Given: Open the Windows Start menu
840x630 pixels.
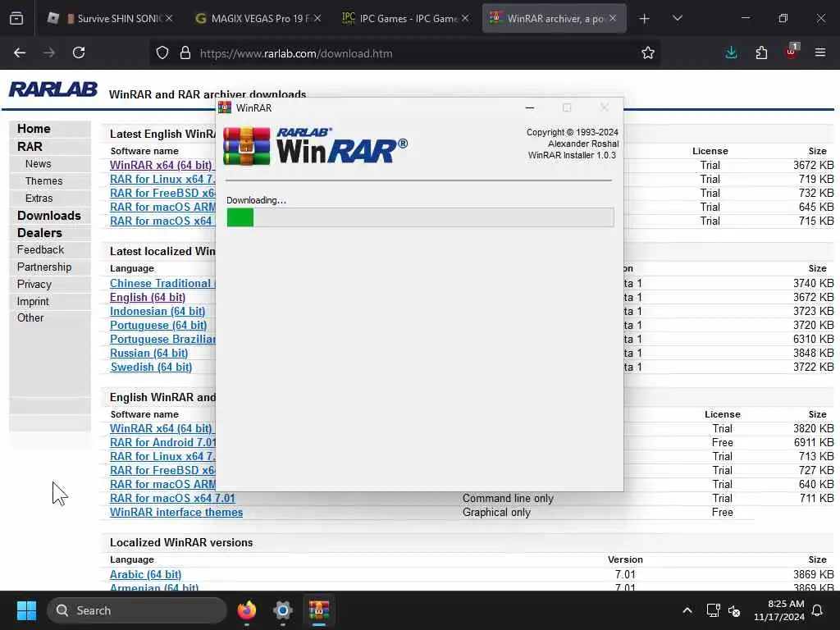Looking at the screenshot, I should (26, 610).
